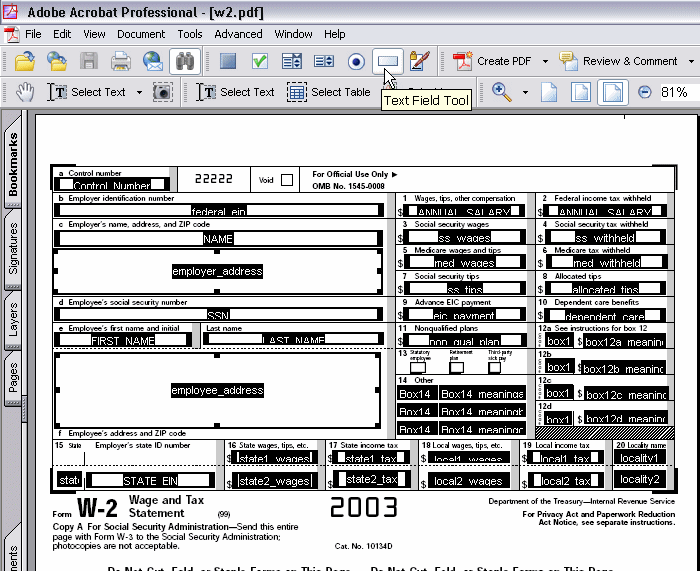The width and height of the screenshot is (700, 571).
Task: Open the Edit menu
Action: pos(62,34)
